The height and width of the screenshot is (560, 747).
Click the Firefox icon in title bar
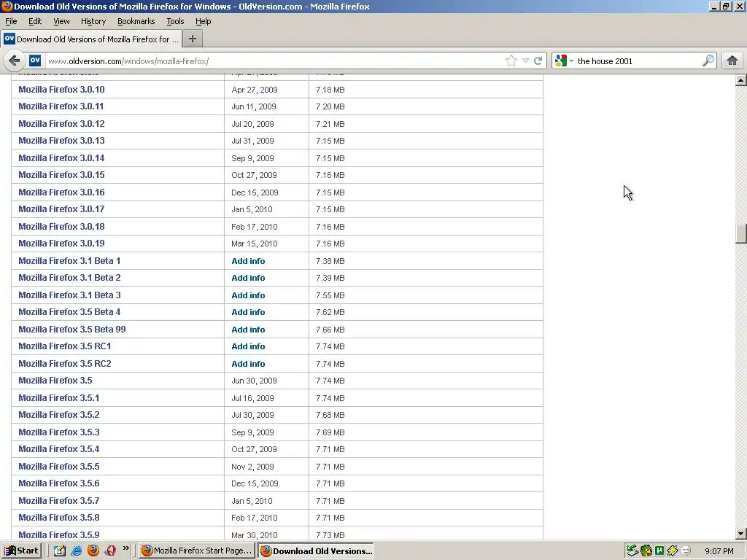pyautogui.click(x=7, y=6)
